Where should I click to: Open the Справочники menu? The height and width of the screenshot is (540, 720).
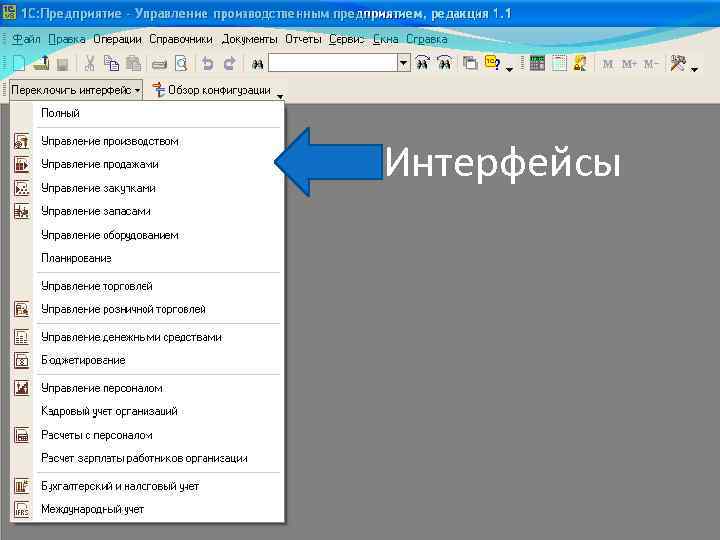181,39
